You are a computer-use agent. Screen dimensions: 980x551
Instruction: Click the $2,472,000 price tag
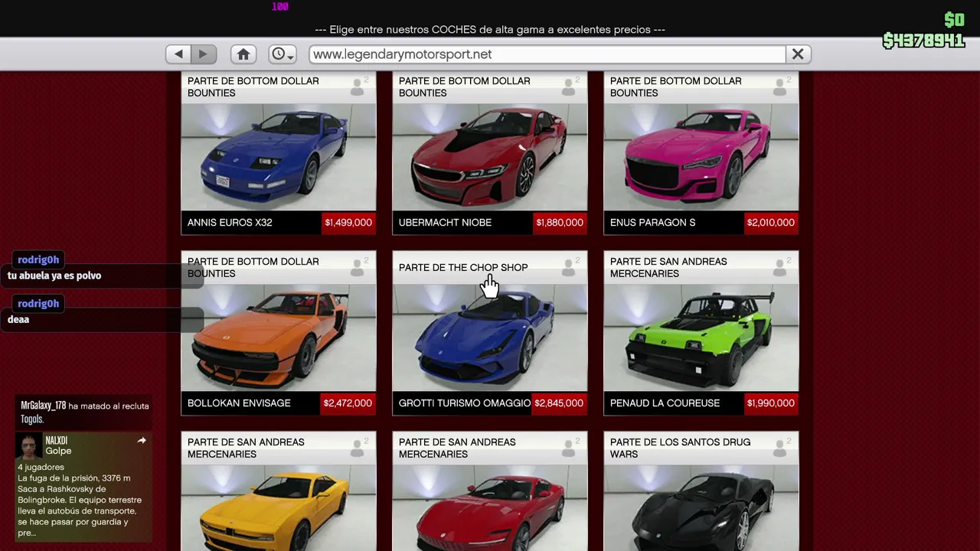pos(348,403)
